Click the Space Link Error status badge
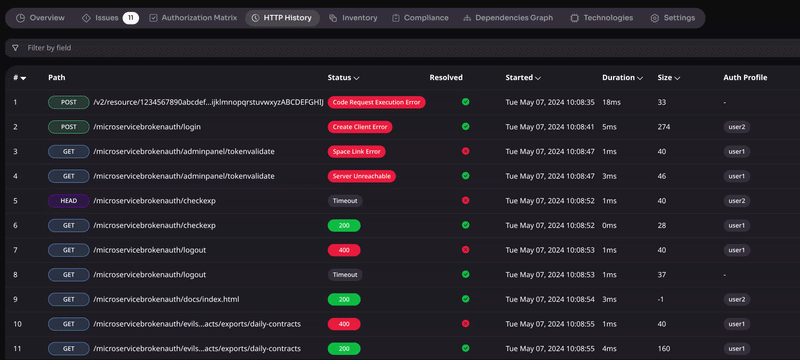 (357, 151)
